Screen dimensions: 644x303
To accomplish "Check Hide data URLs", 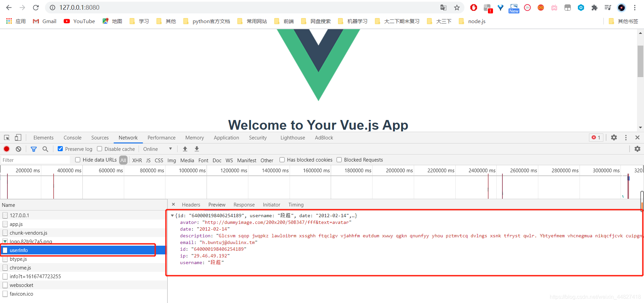I will pyautogui.click(x=78, y=160).
